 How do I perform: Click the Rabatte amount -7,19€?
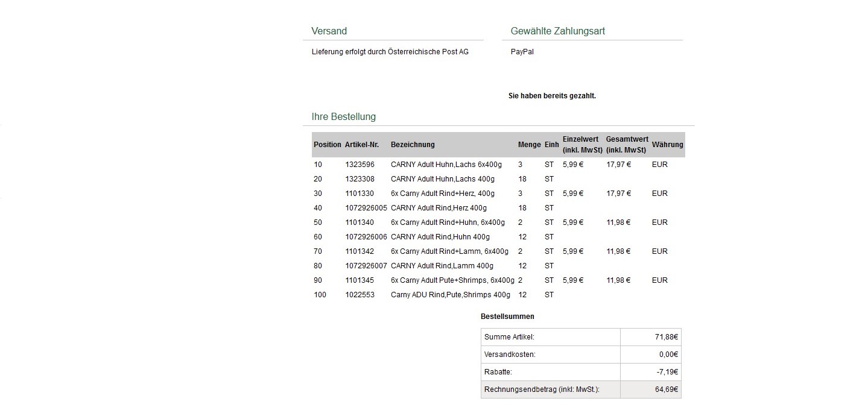(x=667, y=372)
